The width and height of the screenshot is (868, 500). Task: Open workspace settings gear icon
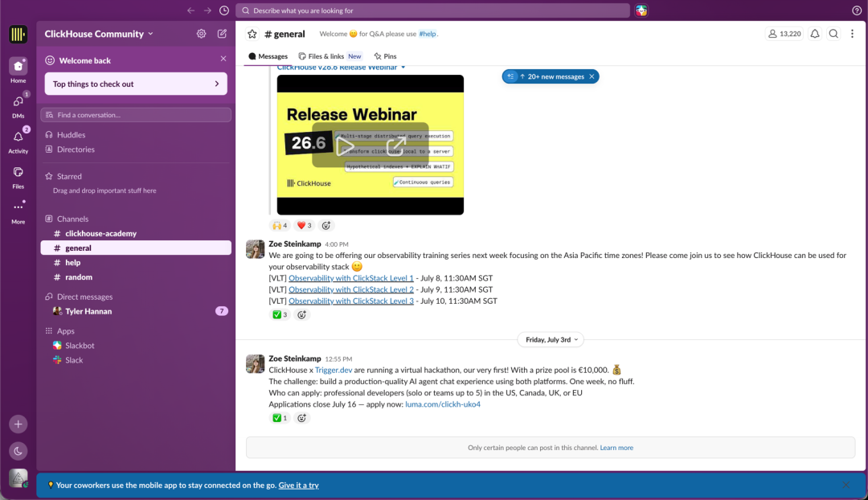(202, 34)
